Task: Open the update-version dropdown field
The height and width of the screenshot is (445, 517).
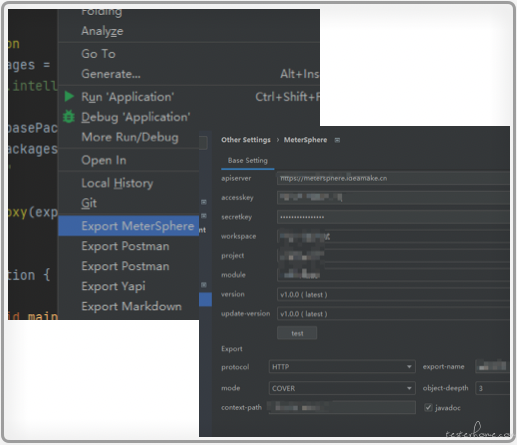Action: (393, 314)
